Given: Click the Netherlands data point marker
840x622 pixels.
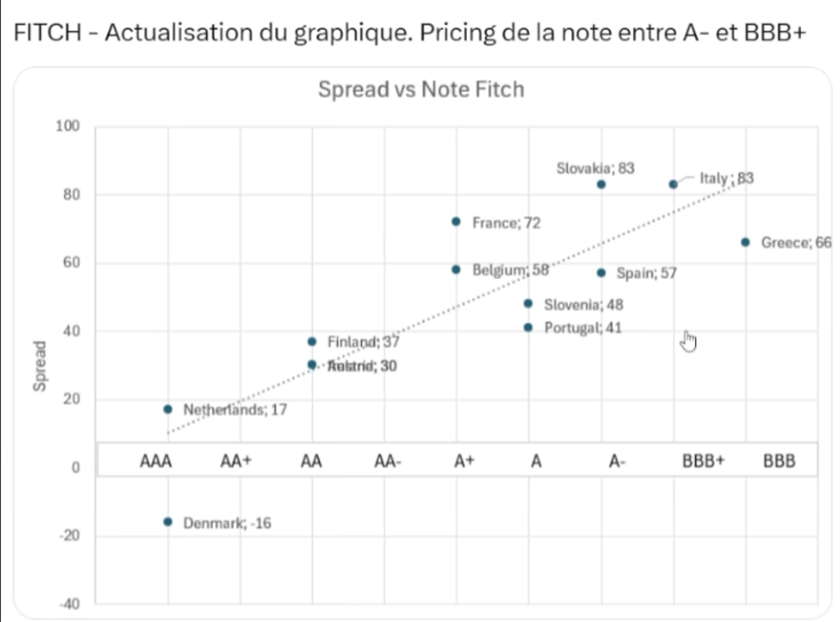Looking at the screenshot, I should click(168, 409).
